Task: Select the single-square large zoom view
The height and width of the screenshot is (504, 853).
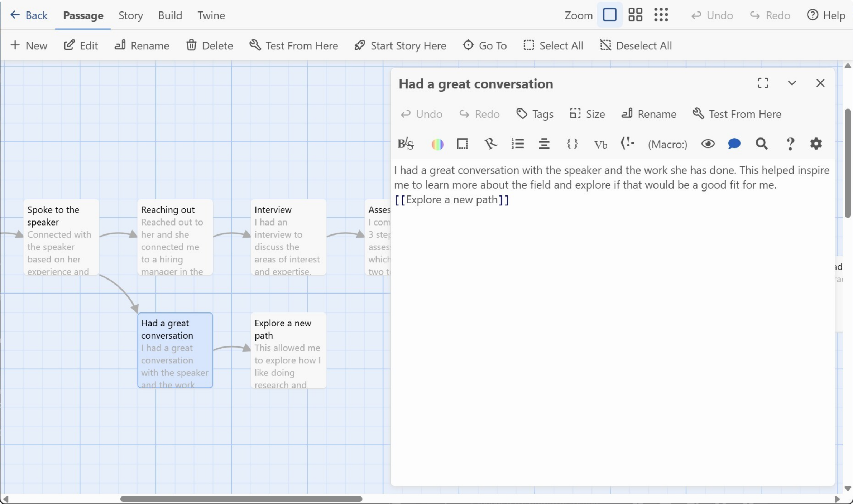Action: click(x=609, y=15)
